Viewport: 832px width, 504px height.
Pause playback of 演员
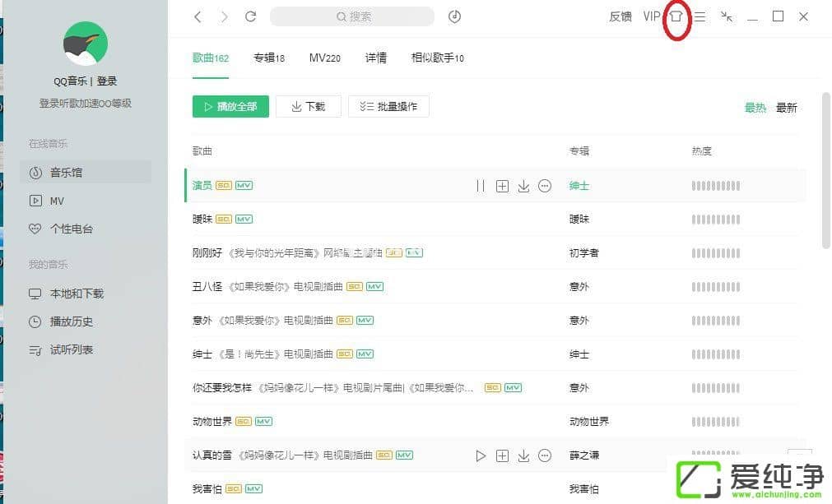point(481,186)
